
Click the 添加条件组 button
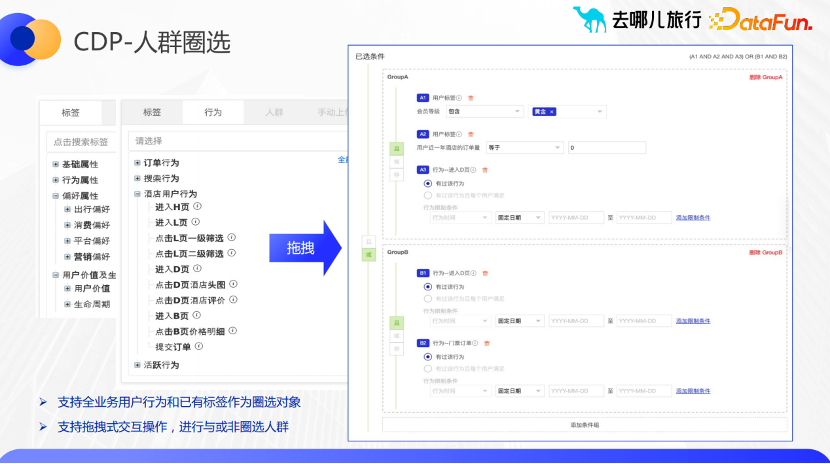(x=584, y=425)
